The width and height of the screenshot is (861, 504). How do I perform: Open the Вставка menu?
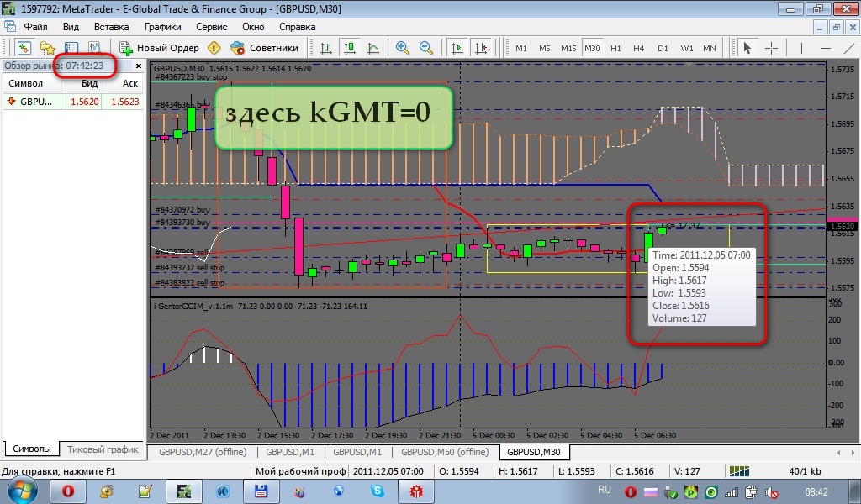pos(112,26)
